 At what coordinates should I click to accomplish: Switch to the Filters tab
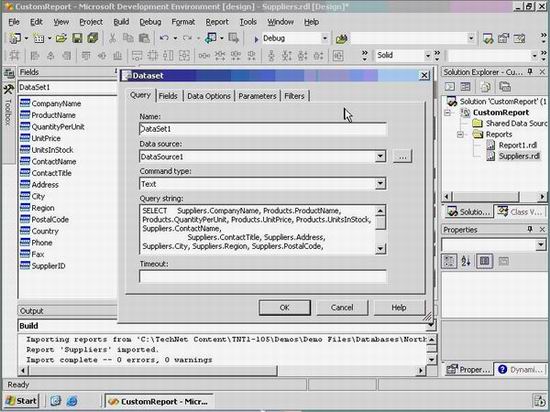click(294, 96)
